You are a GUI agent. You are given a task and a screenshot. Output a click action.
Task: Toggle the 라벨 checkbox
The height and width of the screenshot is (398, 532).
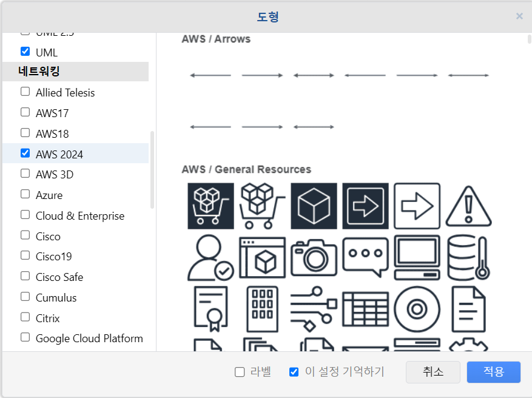[x=240, y=372]
